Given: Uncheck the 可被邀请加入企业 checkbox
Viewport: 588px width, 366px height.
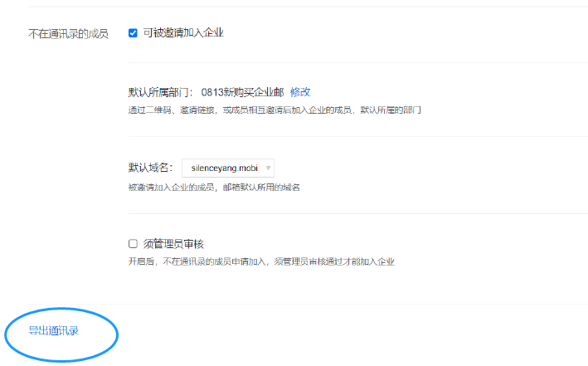Looking at the screenshot, I should pyautogui.click(x=133, y=33).
